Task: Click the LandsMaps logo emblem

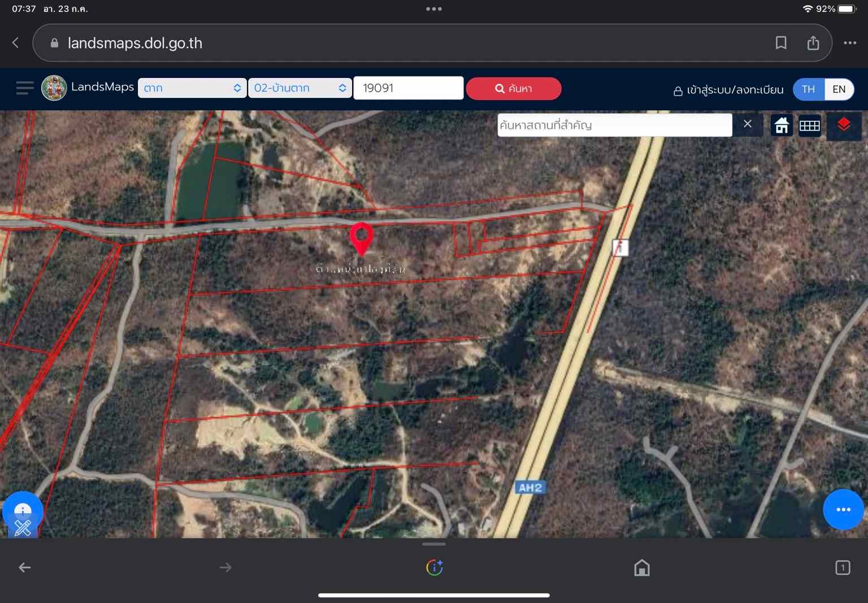Action: point(54,88)
